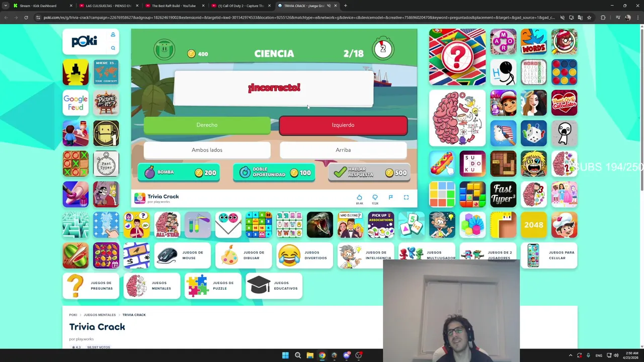Open the Fast Typer 3 game
Screen dimensions: 644x362
pyautogui.click(x=503, y=195)
